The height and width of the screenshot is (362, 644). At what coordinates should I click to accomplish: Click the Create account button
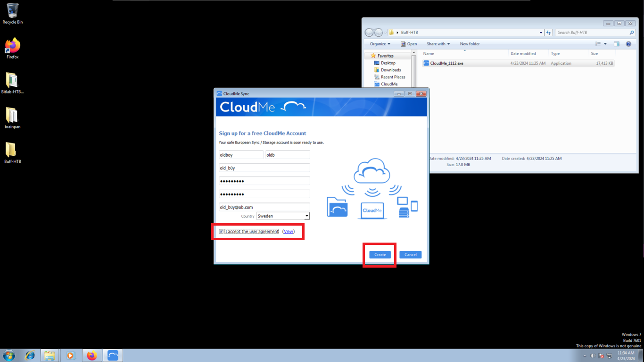380,255
